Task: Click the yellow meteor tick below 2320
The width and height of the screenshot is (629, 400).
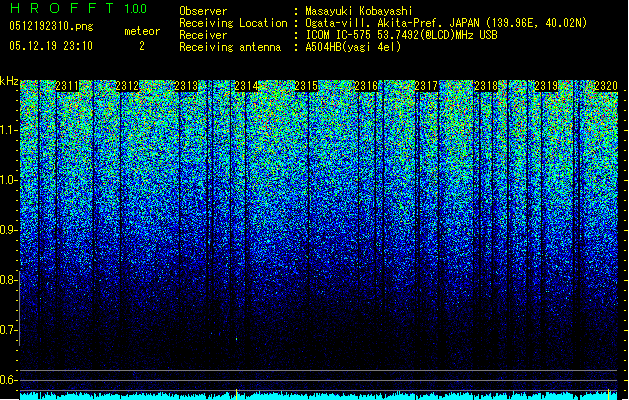Action: 609,394
